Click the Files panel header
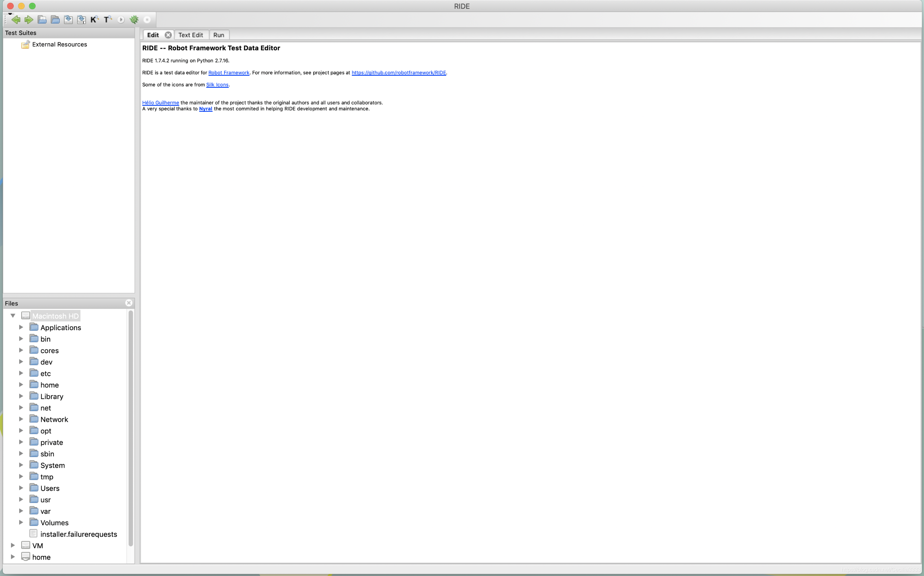This screenshot has width=924, height=576. [x=69, y=303]
